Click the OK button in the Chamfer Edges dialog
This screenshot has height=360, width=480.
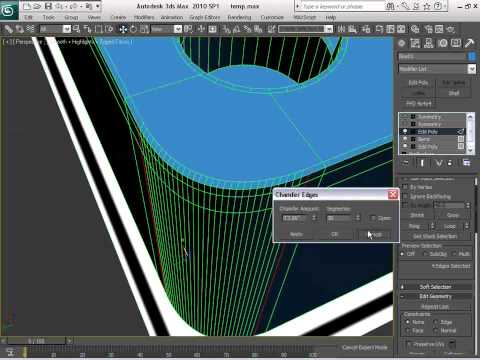click(x=335, y=234)
